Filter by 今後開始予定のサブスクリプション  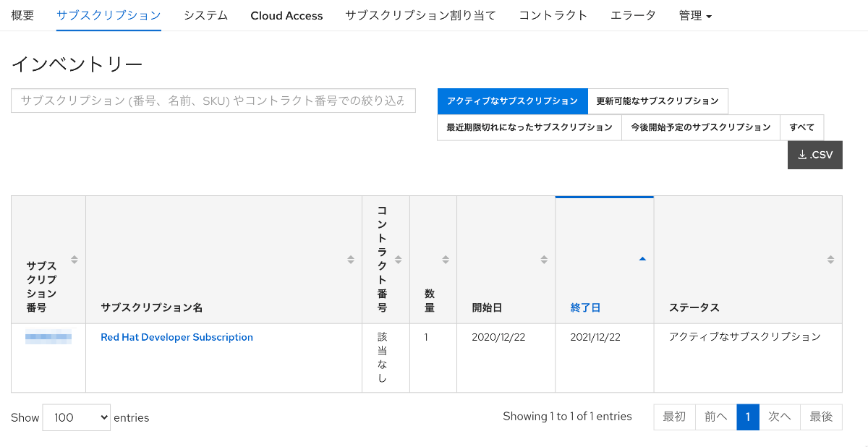tap(700, 127)
